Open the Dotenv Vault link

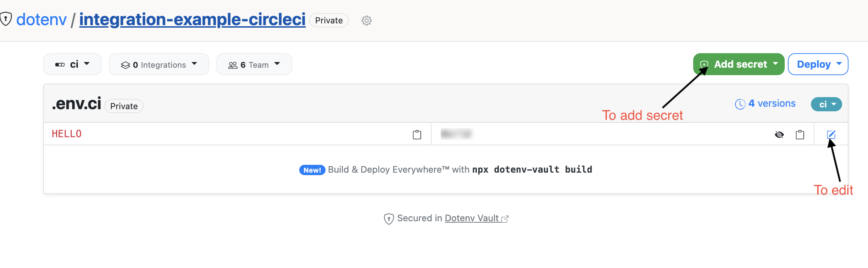tap(477, 218)
